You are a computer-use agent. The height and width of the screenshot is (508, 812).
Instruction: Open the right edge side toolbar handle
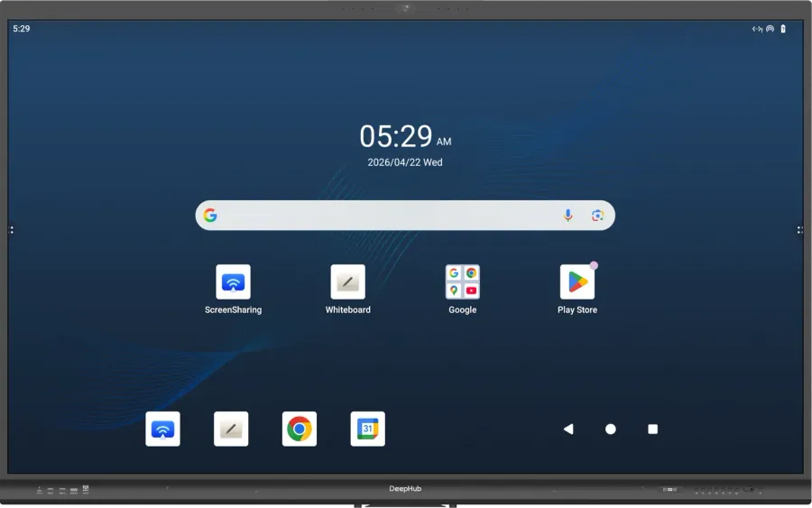point(799,229)
